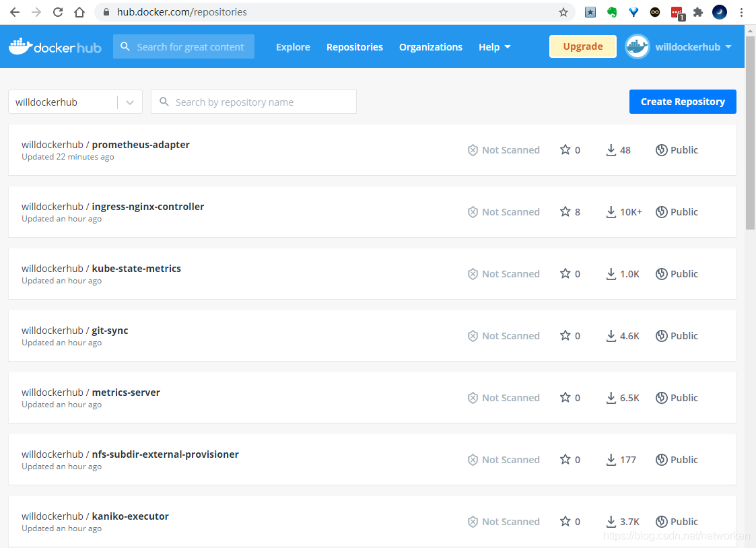Viewport: 756px width, 548px height.
Task: Click the 177 download count
Action: 627,460
